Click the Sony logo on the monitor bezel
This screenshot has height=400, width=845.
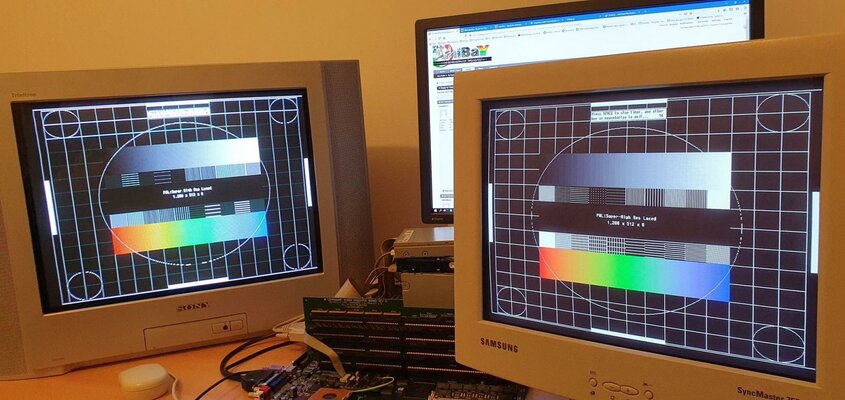[x=193, y=306]
